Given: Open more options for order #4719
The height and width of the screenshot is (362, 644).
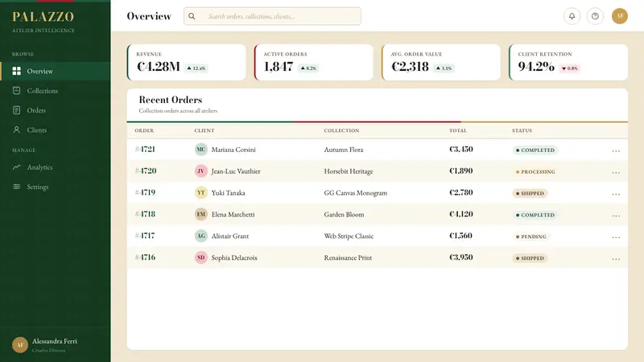Looking at the screenshot, I should coord(616,194).
